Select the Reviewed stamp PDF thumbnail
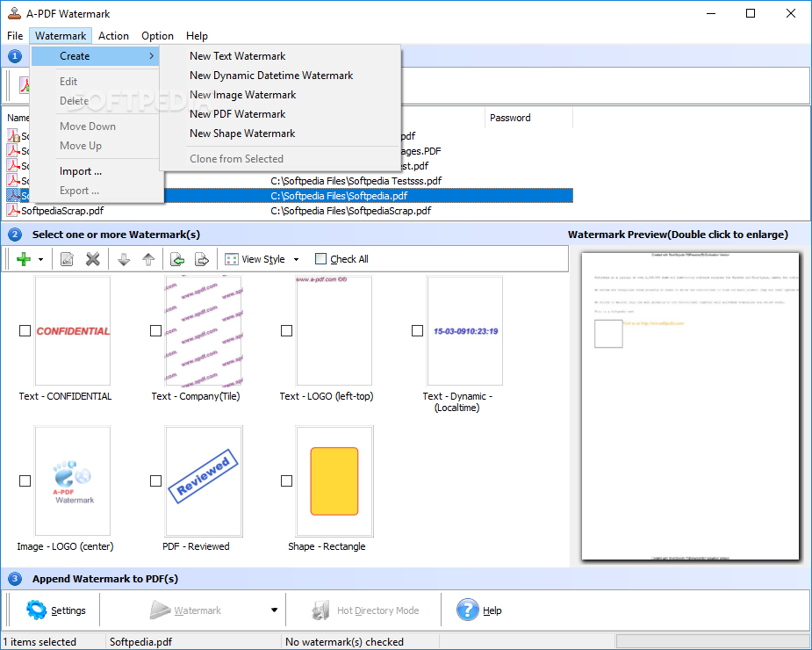 (204, 481)
